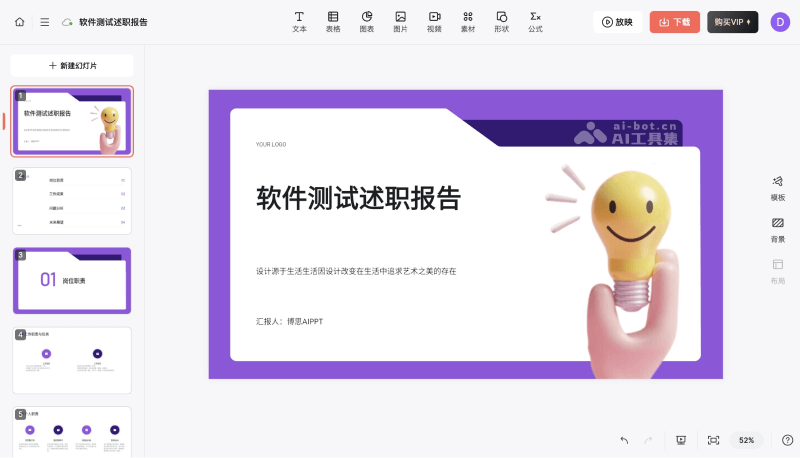The height and width of the screenshot is (458, 800).
Task: Open the 背景 (Background) panel
Action: 777,229
